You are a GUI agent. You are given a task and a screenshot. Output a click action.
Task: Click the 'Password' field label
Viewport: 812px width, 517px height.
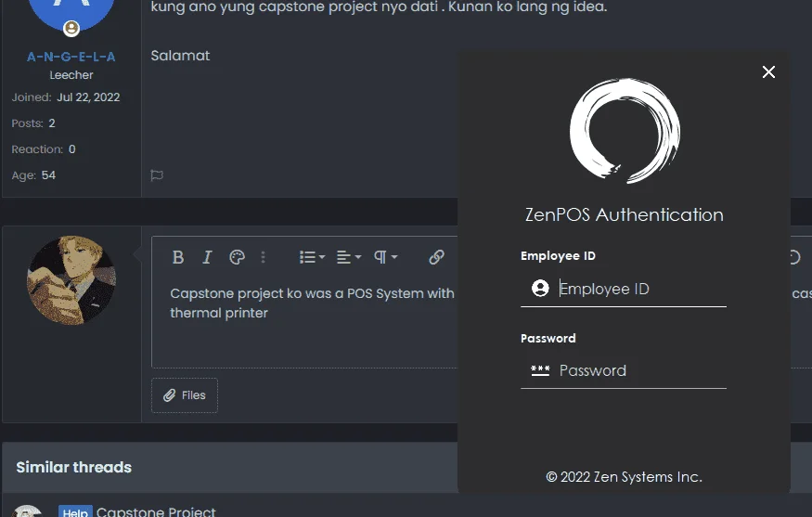click(548, 338)
